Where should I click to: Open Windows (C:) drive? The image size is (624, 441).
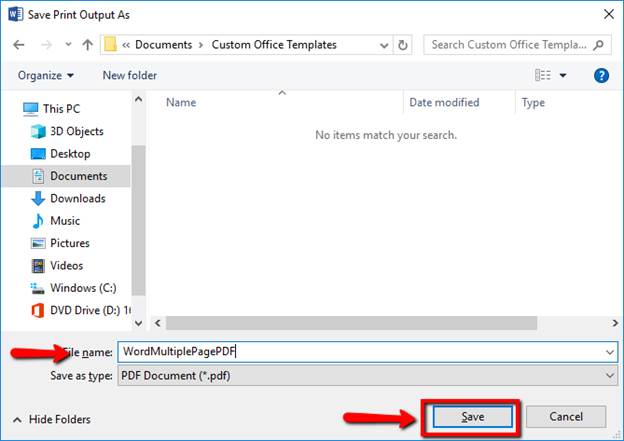point(83,288)
